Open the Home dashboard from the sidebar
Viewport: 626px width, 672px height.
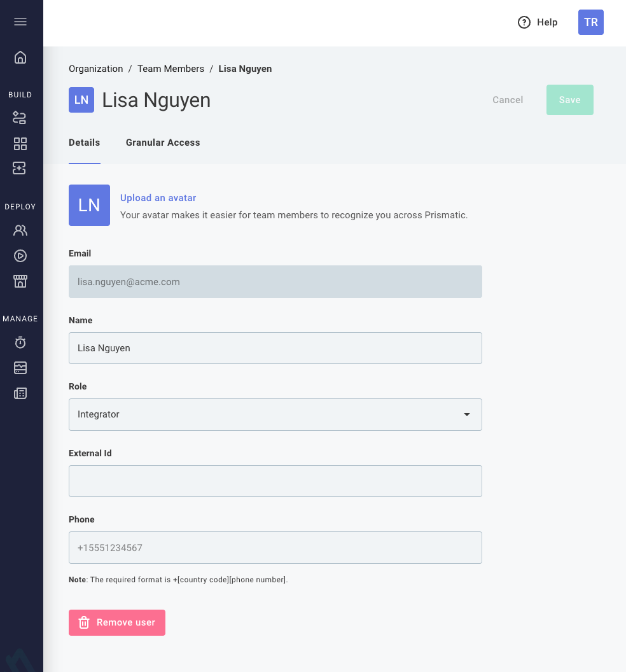(20, 57)
